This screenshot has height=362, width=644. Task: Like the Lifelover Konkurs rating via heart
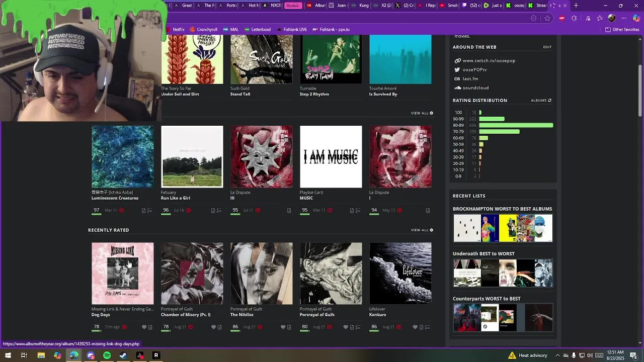[x=415, y=327]
